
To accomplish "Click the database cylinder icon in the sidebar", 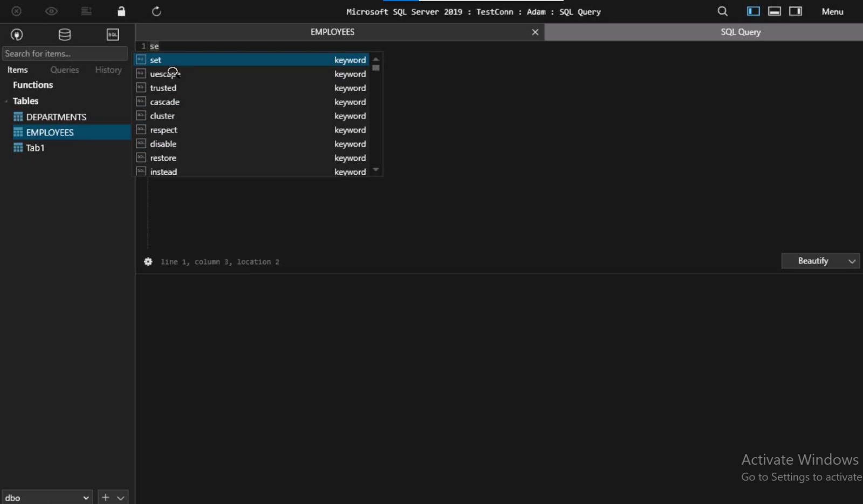I will point(65,35).
